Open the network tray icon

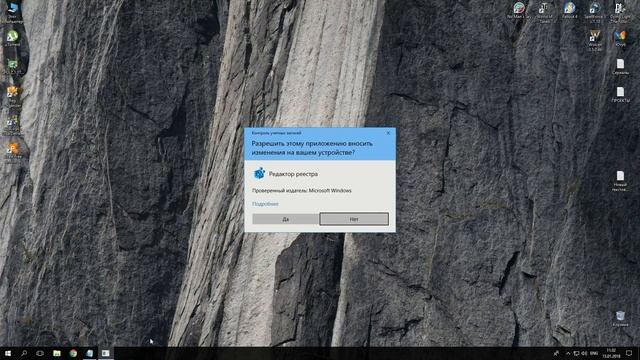pyautogui.click(x=576, y=353)
